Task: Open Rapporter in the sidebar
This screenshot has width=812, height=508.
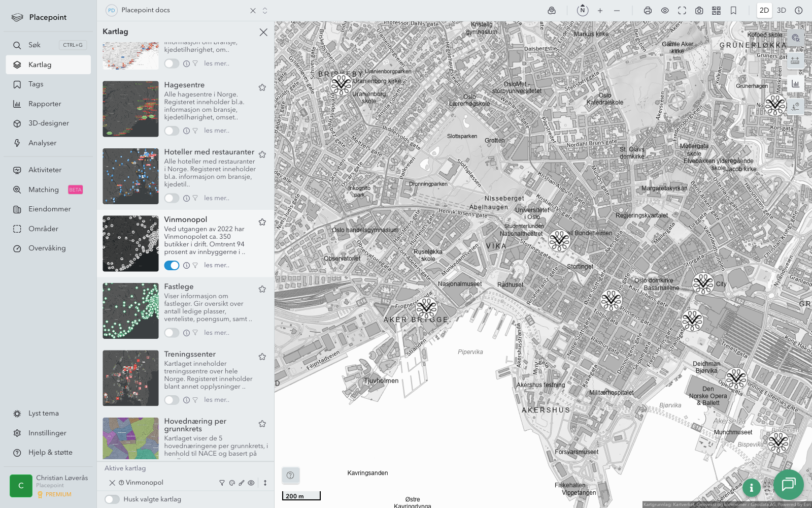Action: (45, 104)
